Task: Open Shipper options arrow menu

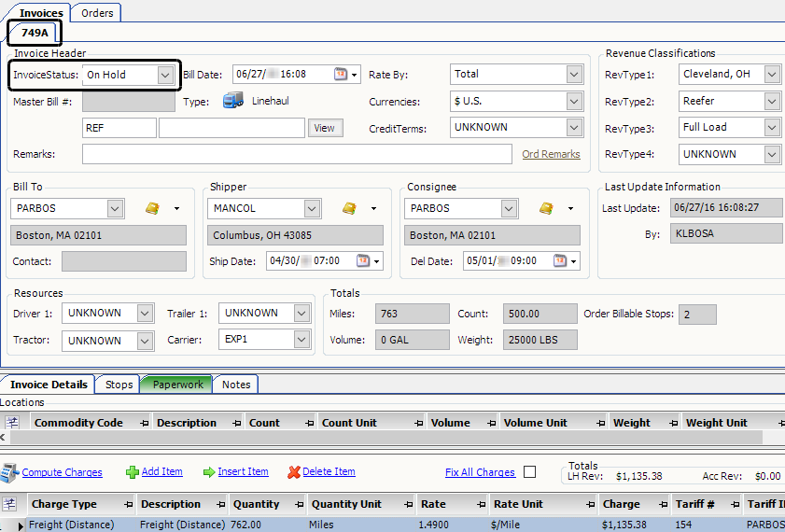Action: (373, 209)
